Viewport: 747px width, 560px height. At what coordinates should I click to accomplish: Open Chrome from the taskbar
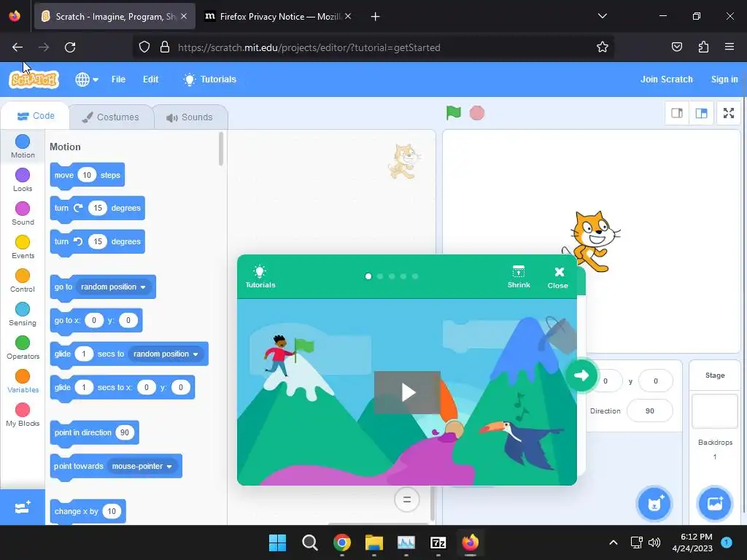coord(342,542)
